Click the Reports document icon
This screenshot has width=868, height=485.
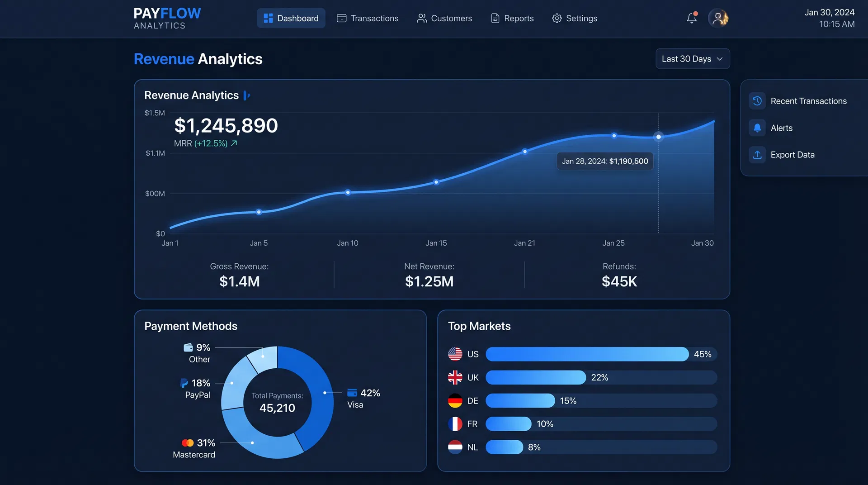[495, 18]
